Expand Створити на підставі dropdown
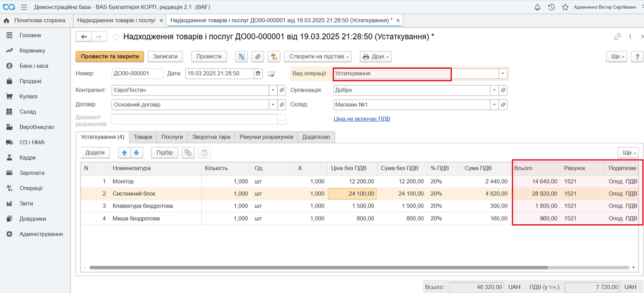644x293 pixels. click(318, 57)
